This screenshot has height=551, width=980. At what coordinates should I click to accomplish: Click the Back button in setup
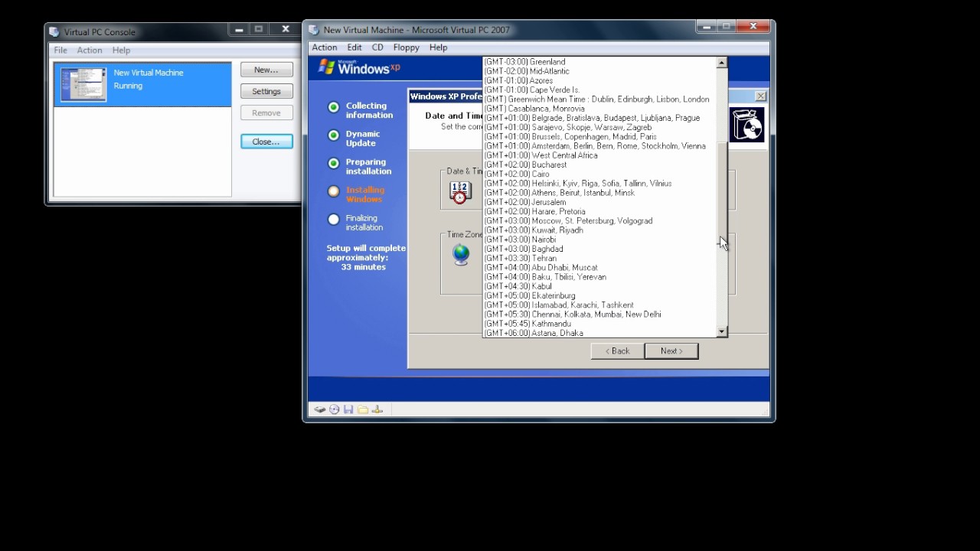point(617,351)
